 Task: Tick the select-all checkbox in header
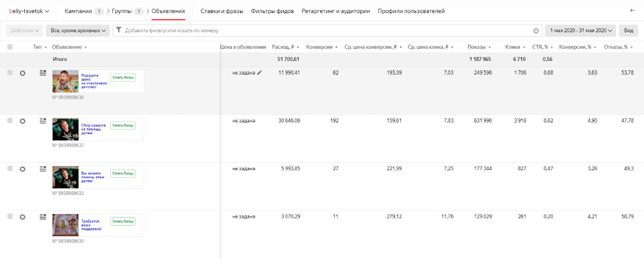[x=10, y=47]
